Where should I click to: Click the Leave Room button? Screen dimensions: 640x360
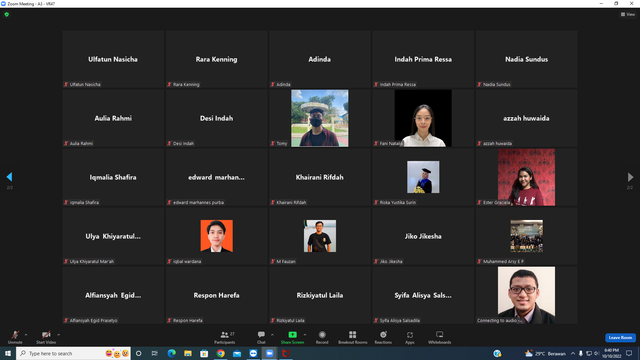coord(620,338)
